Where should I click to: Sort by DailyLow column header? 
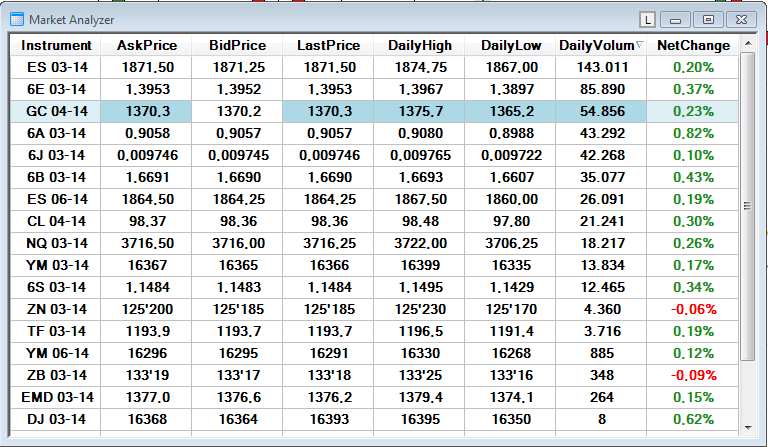point(510,46)
